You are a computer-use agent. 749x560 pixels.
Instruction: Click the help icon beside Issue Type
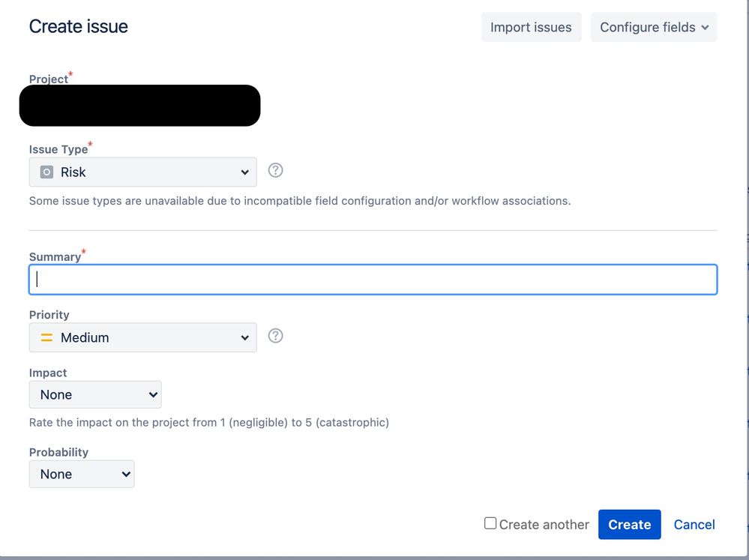[x=275, y=170]
